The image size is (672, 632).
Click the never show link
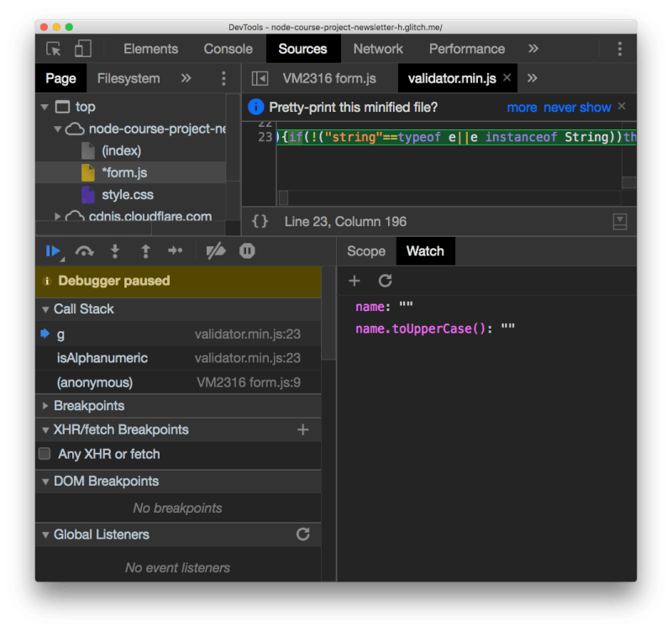pos(578,107)
